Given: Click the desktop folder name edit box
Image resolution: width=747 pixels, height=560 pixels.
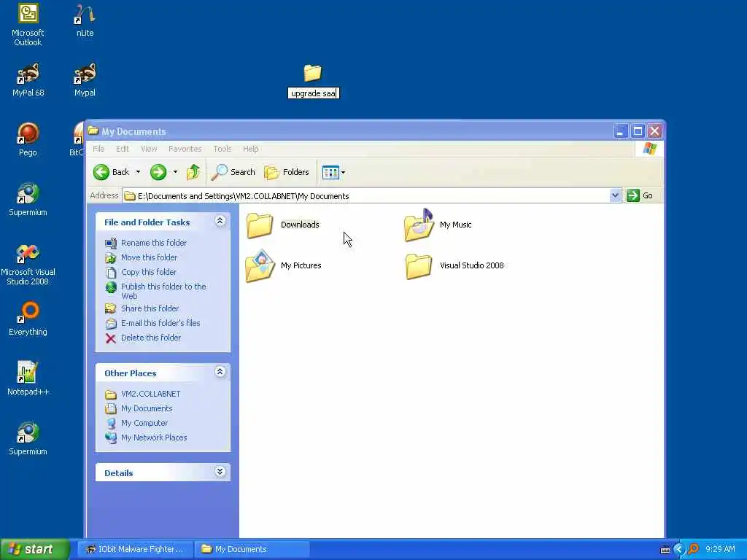Looking at the screenshot, I should pyautogui.click(x=314, y=93).
